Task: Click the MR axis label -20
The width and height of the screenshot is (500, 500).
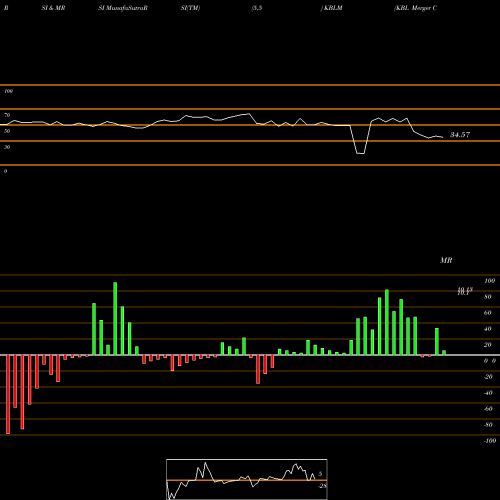Action: pos(488,377)
